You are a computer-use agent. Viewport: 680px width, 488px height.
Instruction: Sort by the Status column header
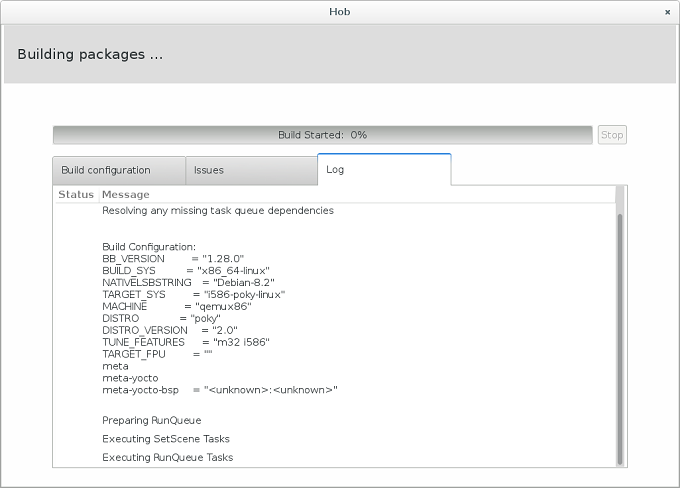pyautogui.click(x=76, y=194)
